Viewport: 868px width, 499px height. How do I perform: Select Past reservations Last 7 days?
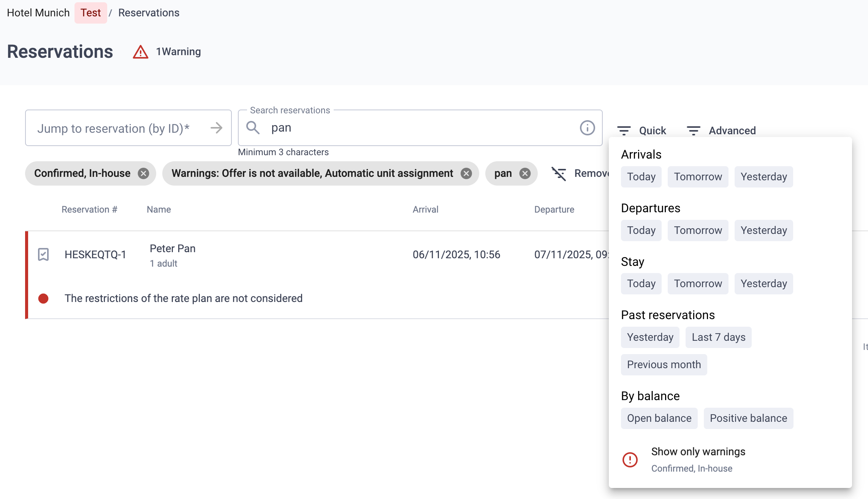718,337
